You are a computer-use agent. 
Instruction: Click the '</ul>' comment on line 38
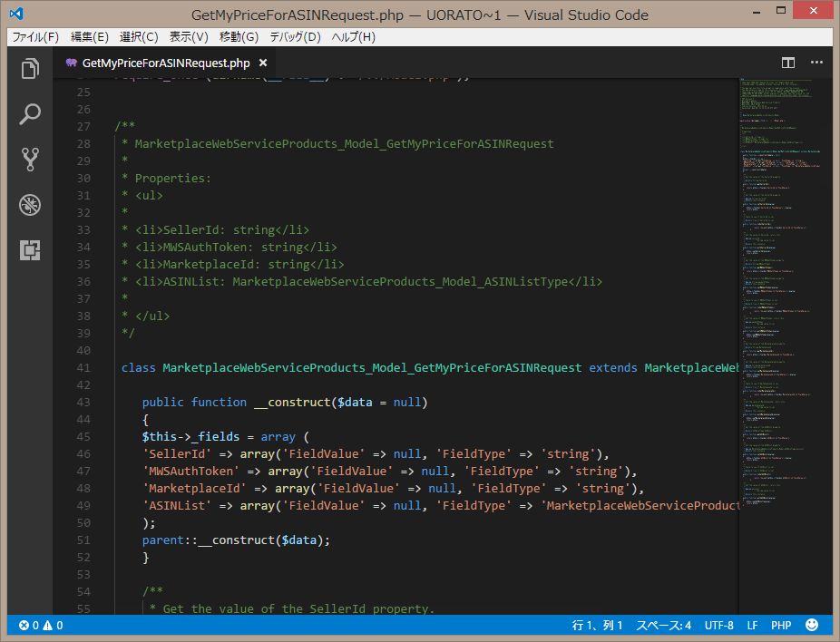[152, 316]
